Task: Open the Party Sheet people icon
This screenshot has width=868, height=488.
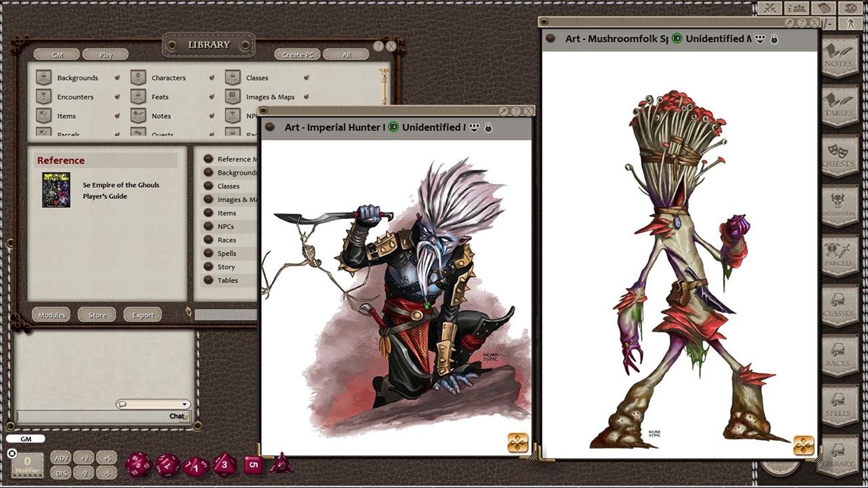Action: click(797, 8)
